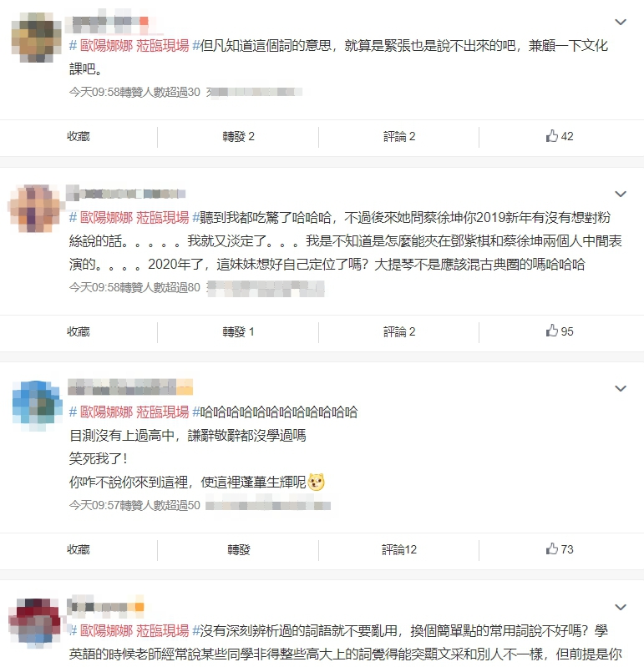The width and height of the screenshot is (644, 667).
Task: Click 轉發 2 on the first post
Action: (238, 137)
